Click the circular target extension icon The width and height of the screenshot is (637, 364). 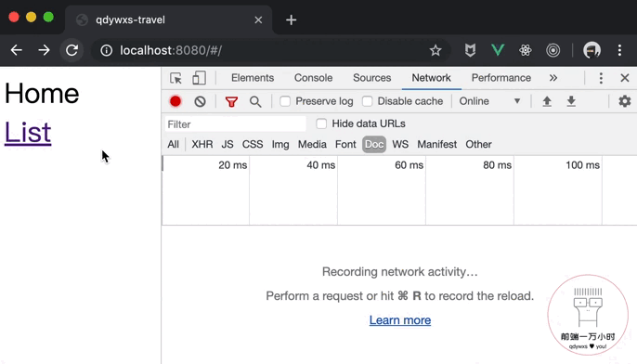point(552,50)
